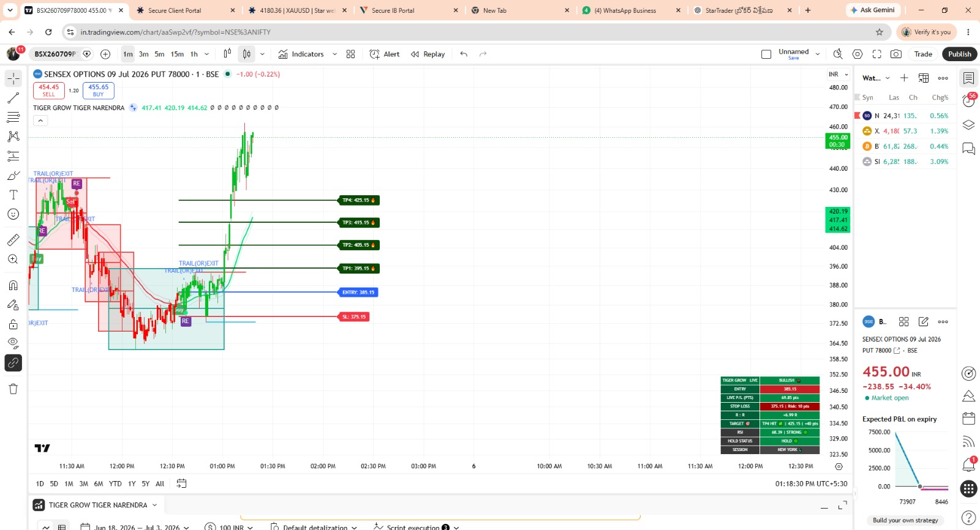Open the quick search lightning icon
The image size is (980, 530).
click(x=838, y=54)
